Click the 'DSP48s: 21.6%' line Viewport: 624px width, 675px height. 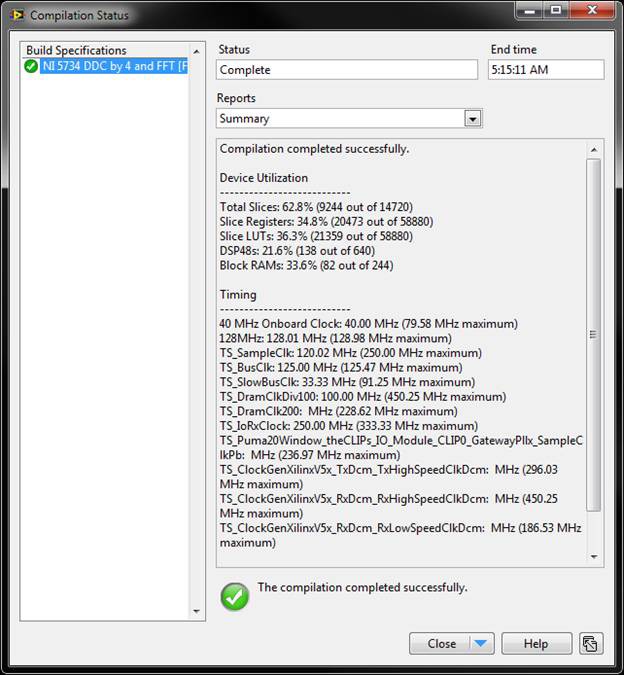297,251
